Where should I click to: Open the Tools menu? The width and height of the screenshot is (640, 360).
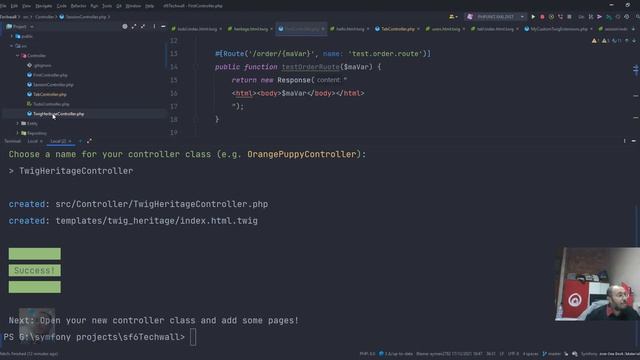(107, 6)
